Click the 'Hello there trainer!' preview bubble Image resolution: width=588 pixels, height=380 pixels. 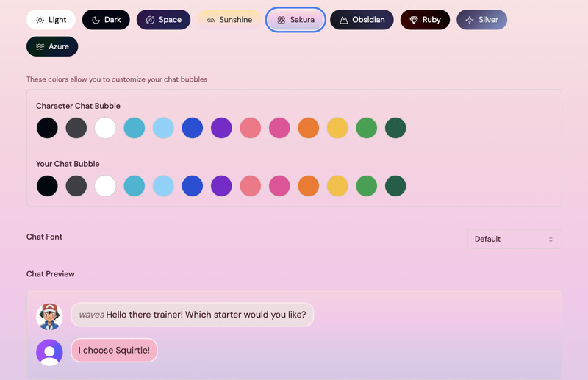click(x=193, y=315)
